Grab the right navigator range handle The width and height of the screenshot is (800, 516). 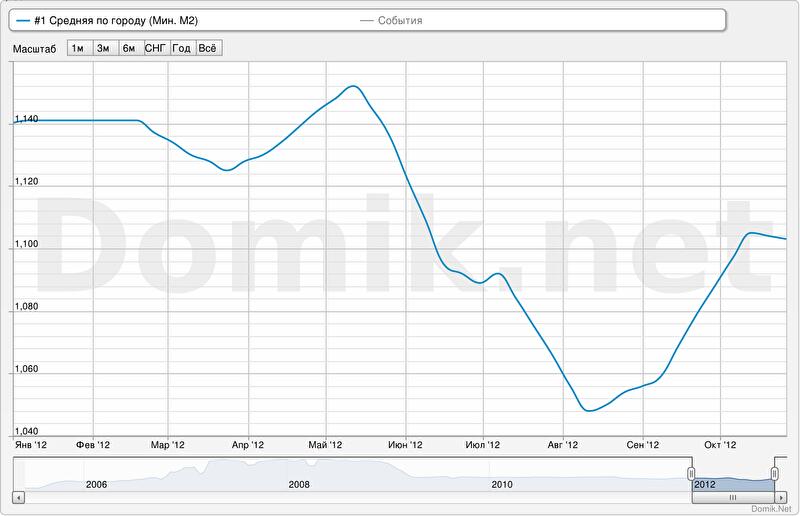pyautogui.click(x=775, y=473)
